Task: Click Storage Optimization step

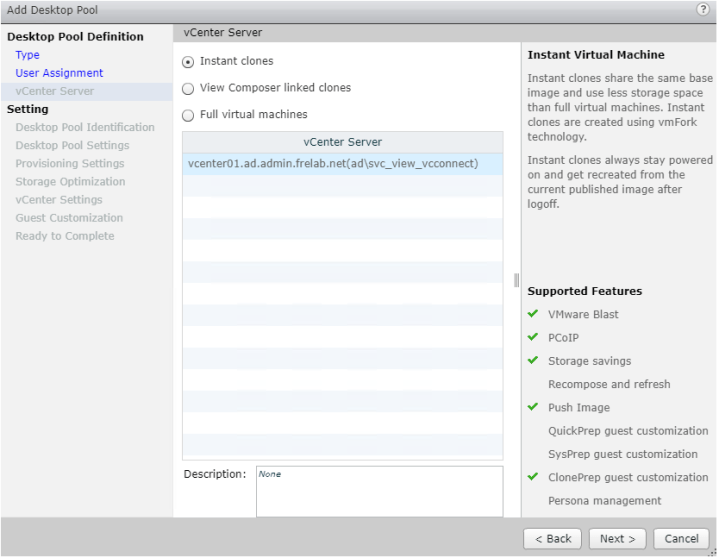Action: [70, 182]
